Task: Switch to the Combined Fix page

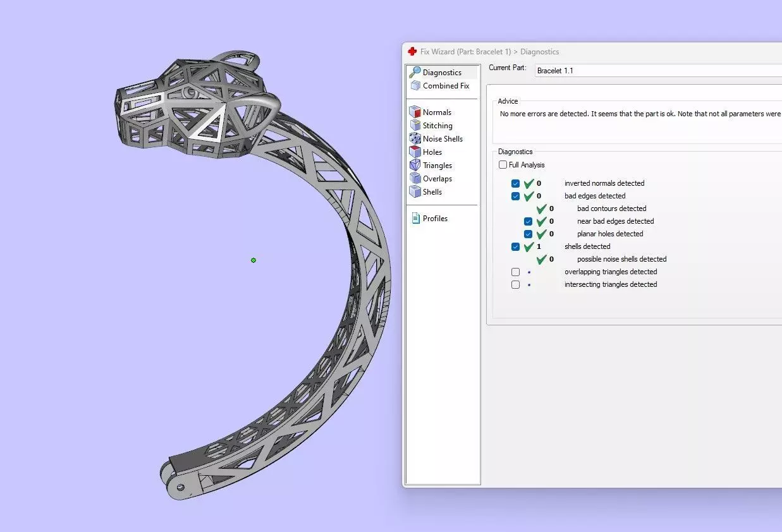Action: click(x=446, y=86)
